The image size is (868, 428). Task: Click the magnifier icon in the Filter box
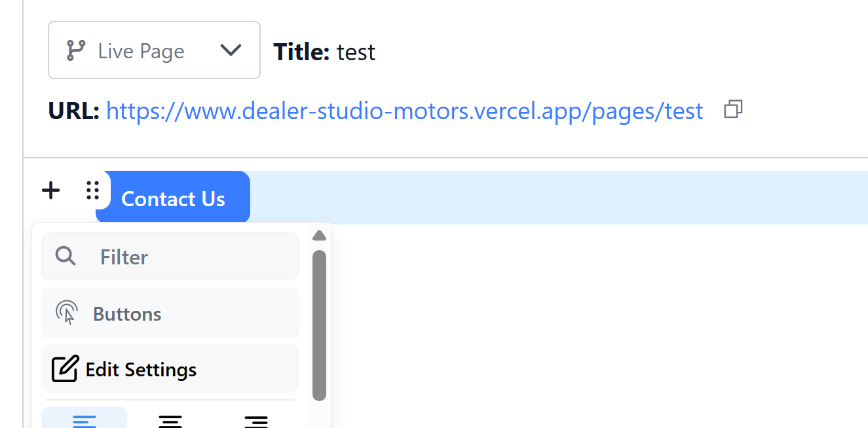point(66,256)
